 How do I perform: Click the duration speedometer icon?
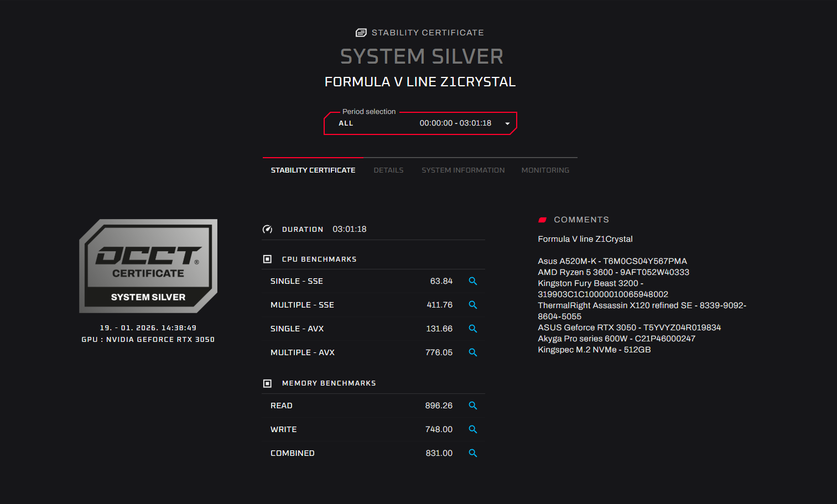click(x=267, y=229)
